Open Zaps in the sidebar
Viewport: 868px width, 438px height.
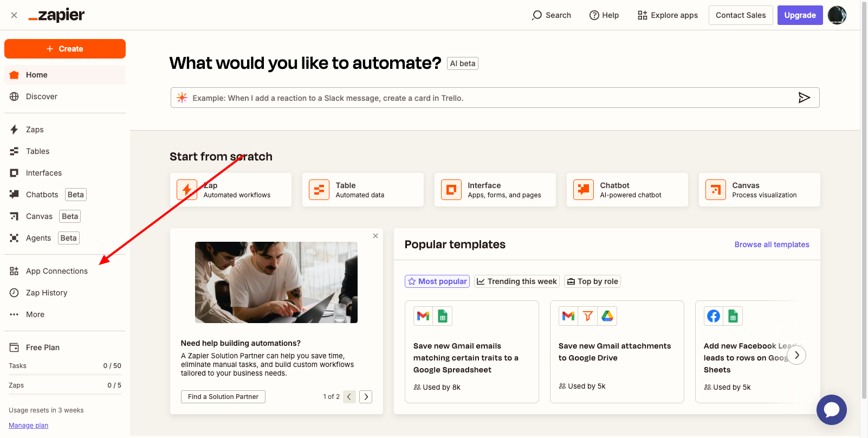[65, 130]
